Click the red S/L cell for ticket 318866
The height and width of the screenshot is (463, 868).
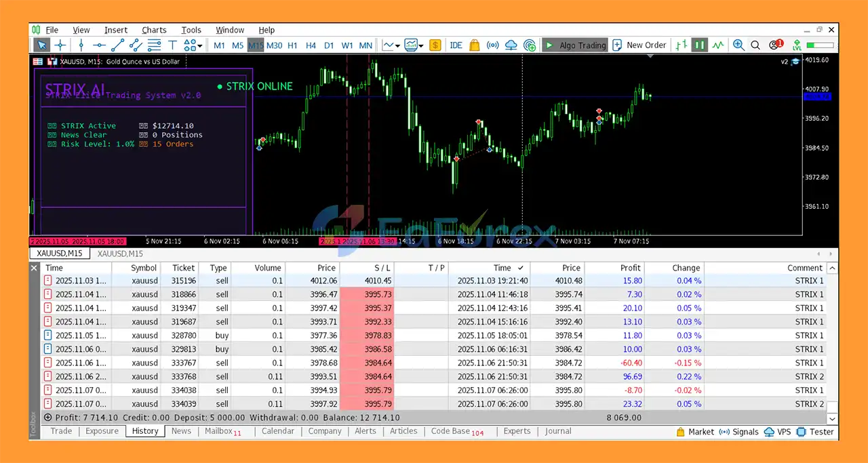point(366,294)
